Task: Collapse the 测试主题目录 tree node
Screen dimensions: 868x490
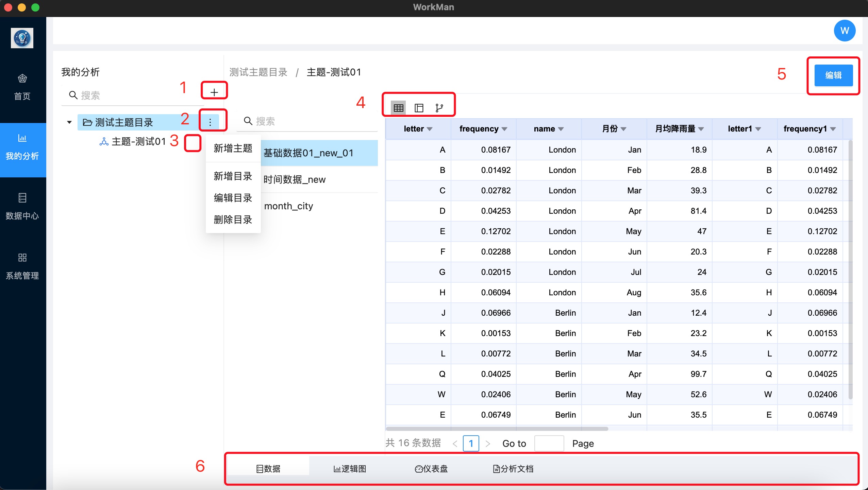Action: point(69,122)
